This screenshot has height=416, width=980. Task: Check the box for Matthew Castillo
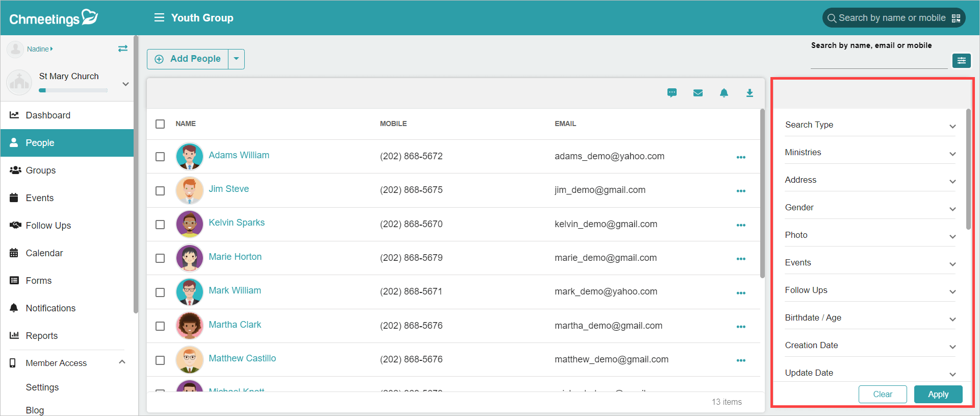160,360
